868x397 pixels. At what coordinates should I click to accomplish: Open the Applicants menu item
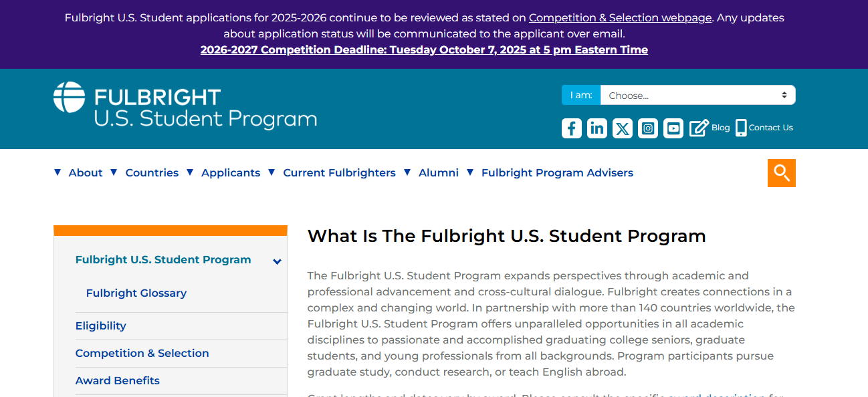pos(231,172)
